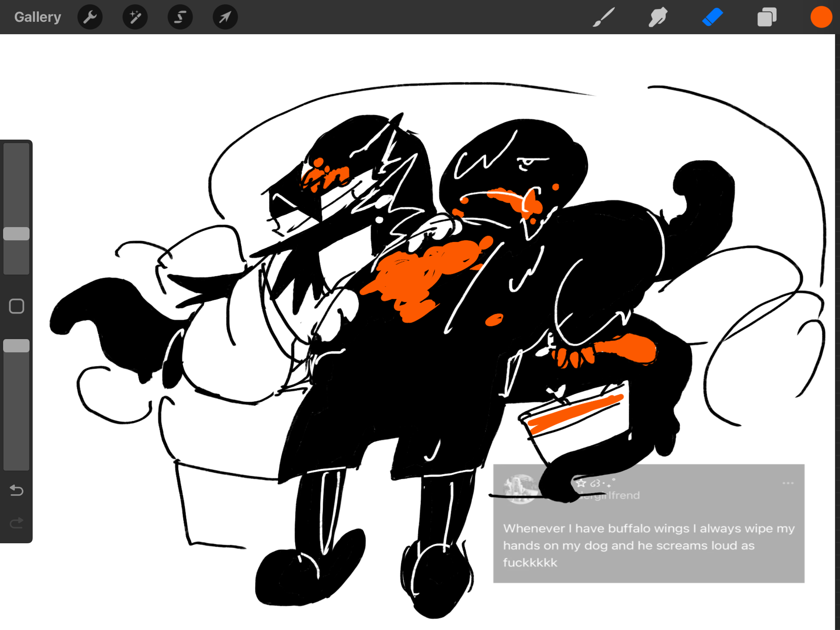The height and width of the screenshot is (630, 840).
Task: Select the Paint brush tool
Action: pos(604,17)
